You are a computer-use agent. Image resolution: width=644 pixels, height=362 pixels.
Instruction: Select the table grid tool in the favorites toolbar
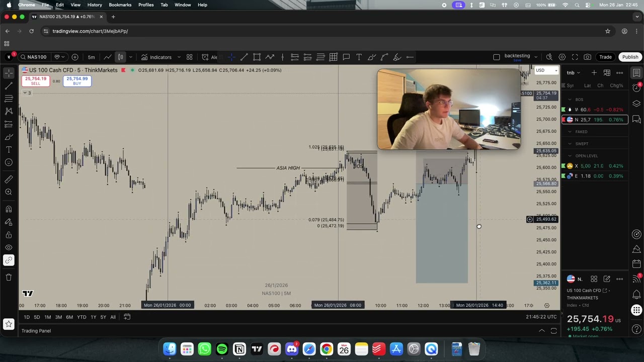click(333, 57)
